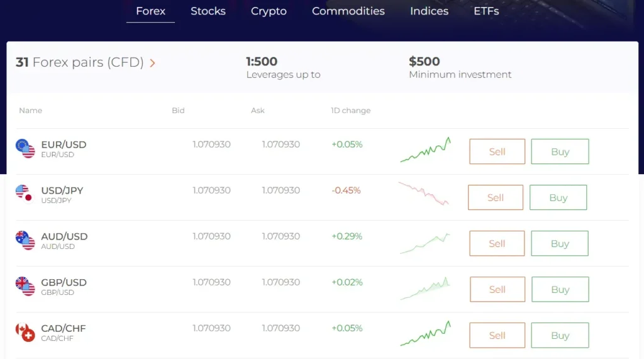Switch to the Crypto tab
Image resolution: width=644 pixels, height=359 pixels.
(x=269, y=11)
